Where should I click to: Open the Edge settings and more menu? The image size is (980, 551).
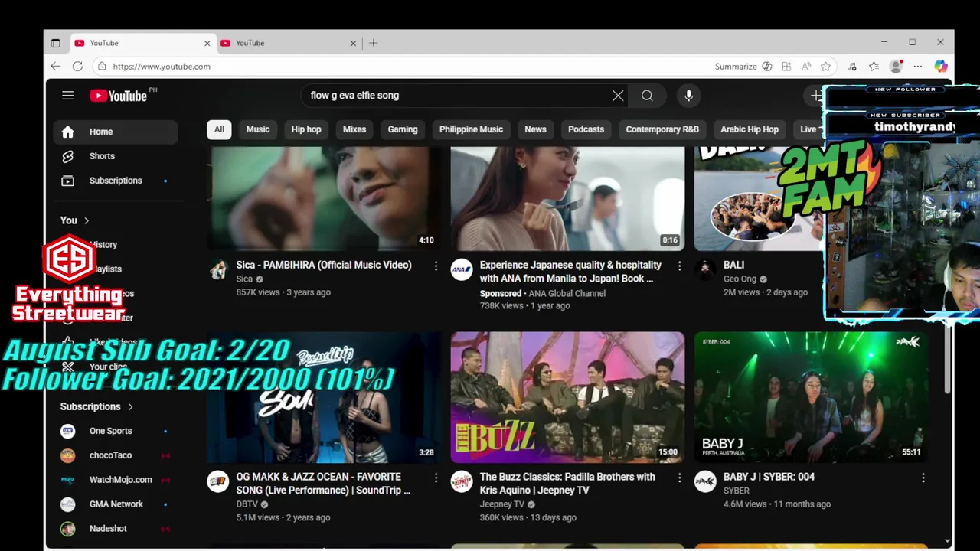pyautogui.click(x=917, y=67)
